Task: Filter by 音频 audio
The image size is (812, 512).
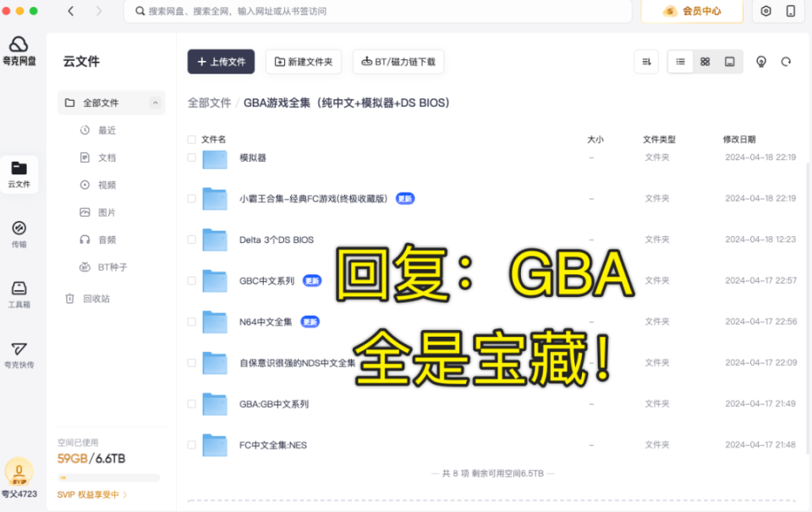Action: [x=98, y=240]
